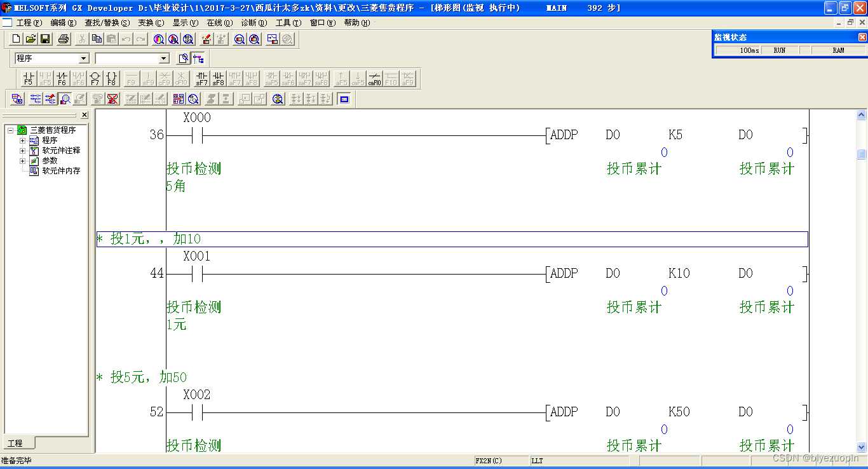Click the X002 contact at step 52
The image size is (868, 469).
pos(197,412)
